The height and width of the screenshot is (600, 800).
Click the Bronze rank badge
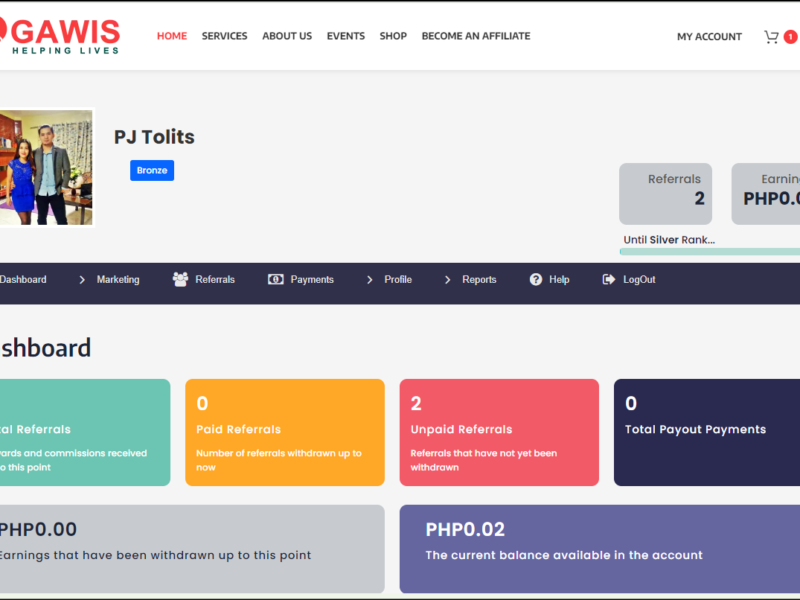[152, 170]
